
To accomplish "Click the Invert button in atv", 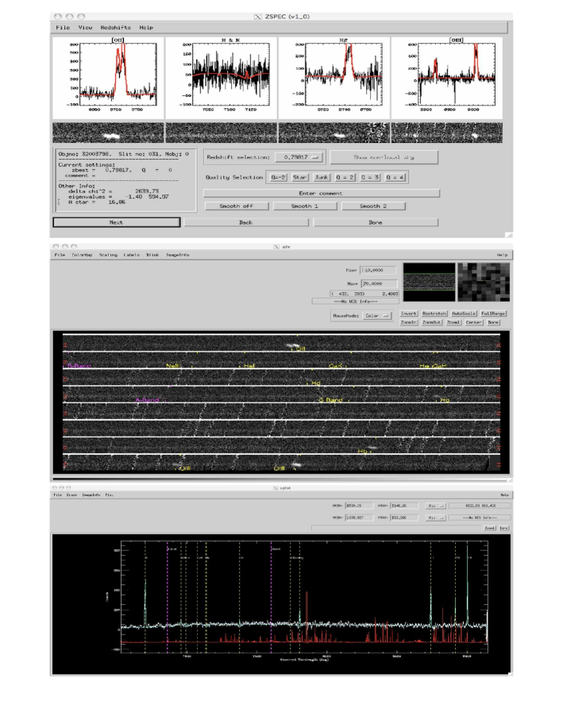I will click(x=409, y=314).
